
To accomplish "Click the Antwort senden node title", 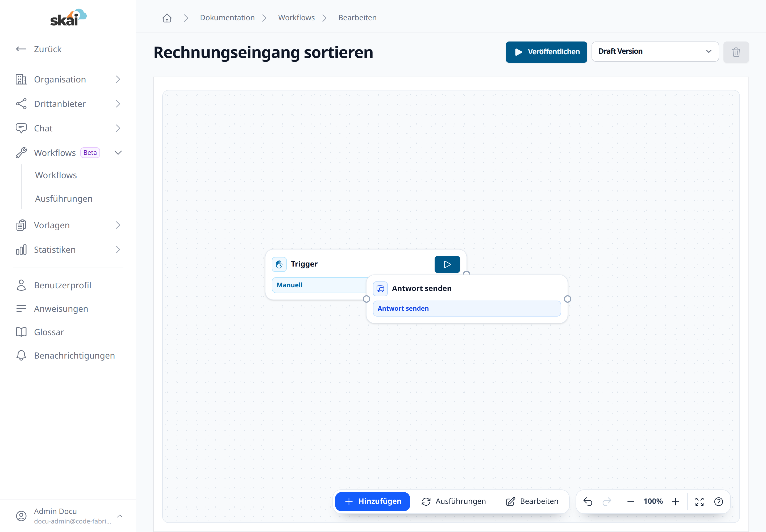I will tap(422, 288).
